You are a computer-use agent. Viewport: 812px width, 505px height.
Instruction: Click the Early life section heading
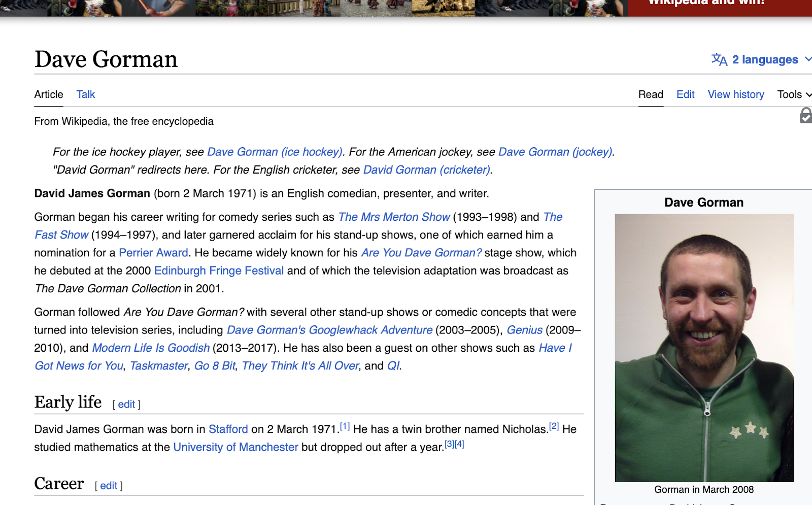click(68, 402)
